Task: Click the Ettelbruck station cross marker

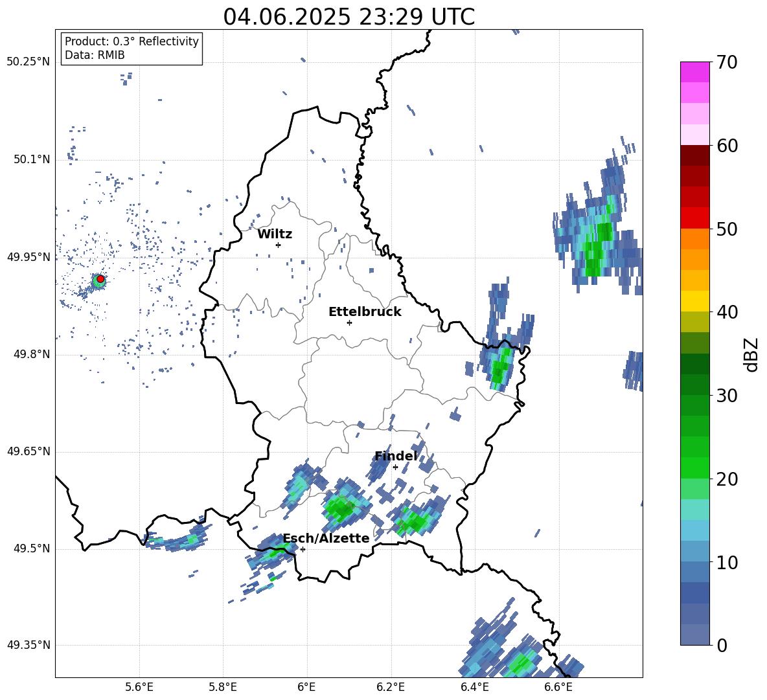Action: click(x=349, y=322)
